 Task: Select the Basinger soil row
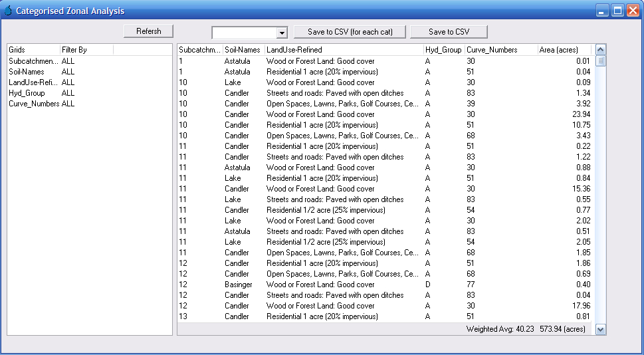click(x=385, y=285)
